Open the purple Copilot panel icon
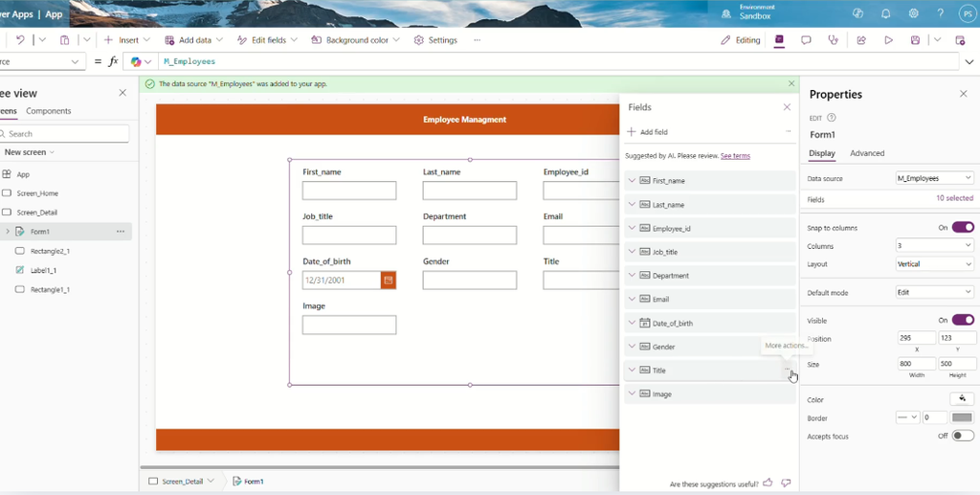The height and width of the screenshot is (495, 980). tap(779, 40)
